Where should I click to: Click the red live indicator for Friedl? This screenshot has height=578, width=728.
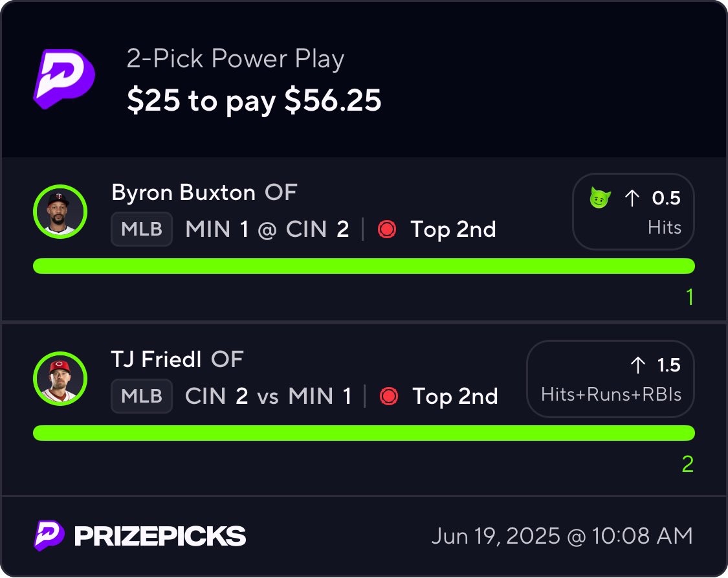coord(389,396)
